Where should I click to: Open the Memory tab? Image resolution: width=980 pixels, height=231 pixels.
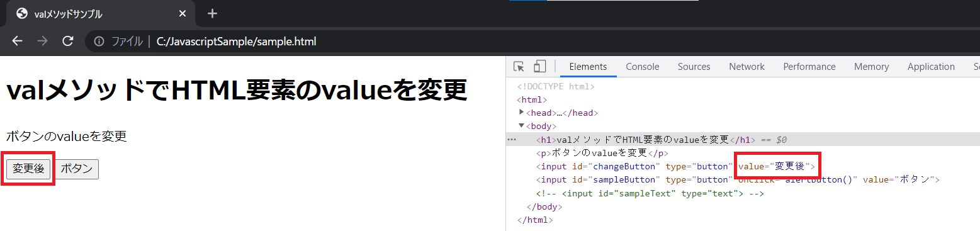point(871,67)
